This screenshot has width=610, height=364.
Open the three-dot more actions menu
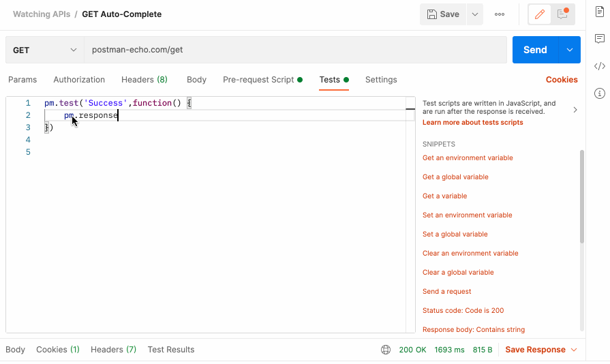point(500,14)
